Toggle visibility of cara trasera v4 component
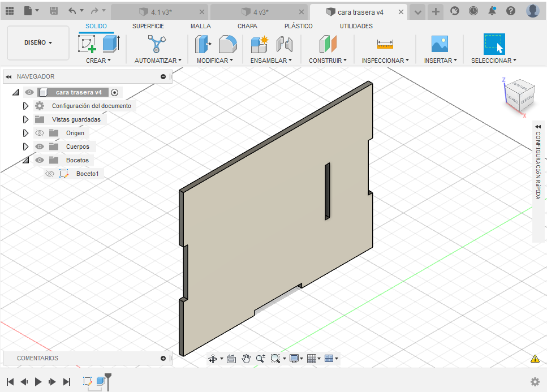The image size is (547, 392). 29,92
